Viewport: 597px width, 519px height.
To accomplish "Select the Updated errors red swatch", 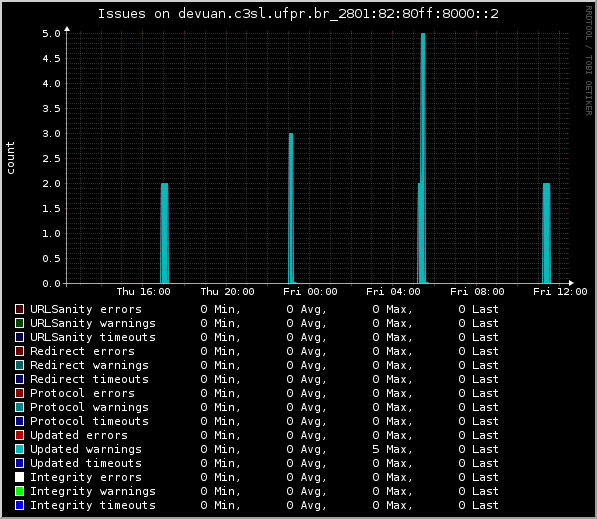I will [19, 435].
